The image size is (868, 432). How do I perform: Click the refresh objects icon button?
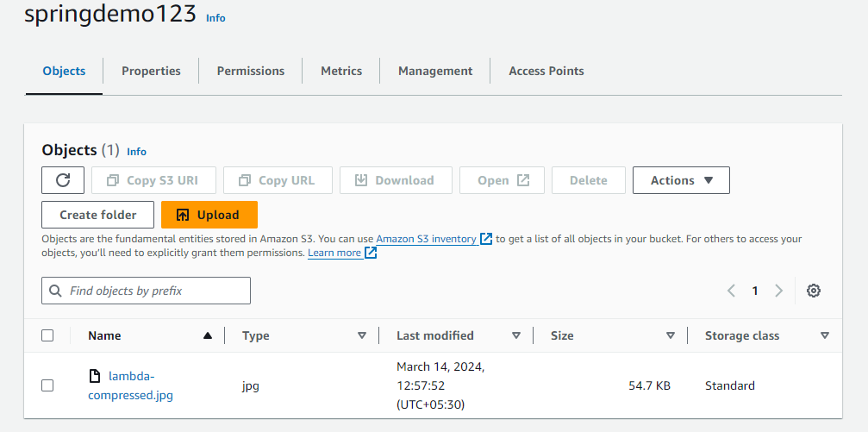coord(63,180)
